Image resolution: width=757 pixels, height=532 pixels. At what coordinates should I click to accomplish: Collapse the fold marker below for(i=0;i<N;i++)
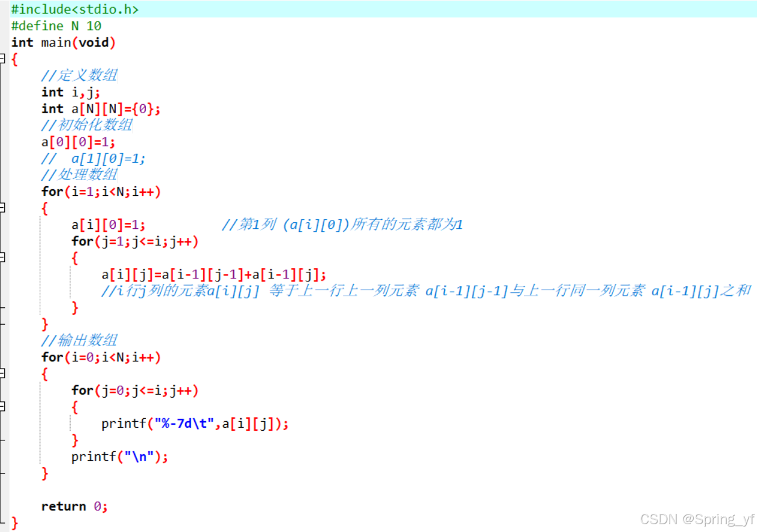click(x=2, y=374)
